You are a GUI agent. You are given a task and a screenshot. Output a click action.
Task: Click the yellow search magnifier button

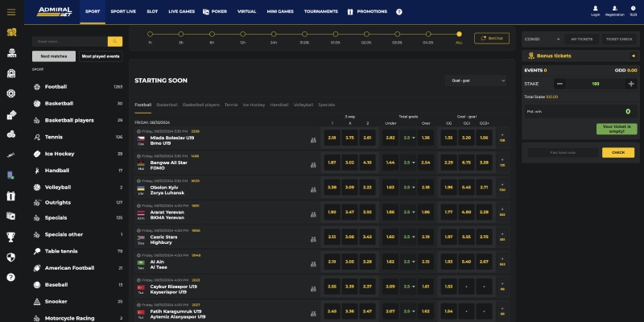(115, 42)
